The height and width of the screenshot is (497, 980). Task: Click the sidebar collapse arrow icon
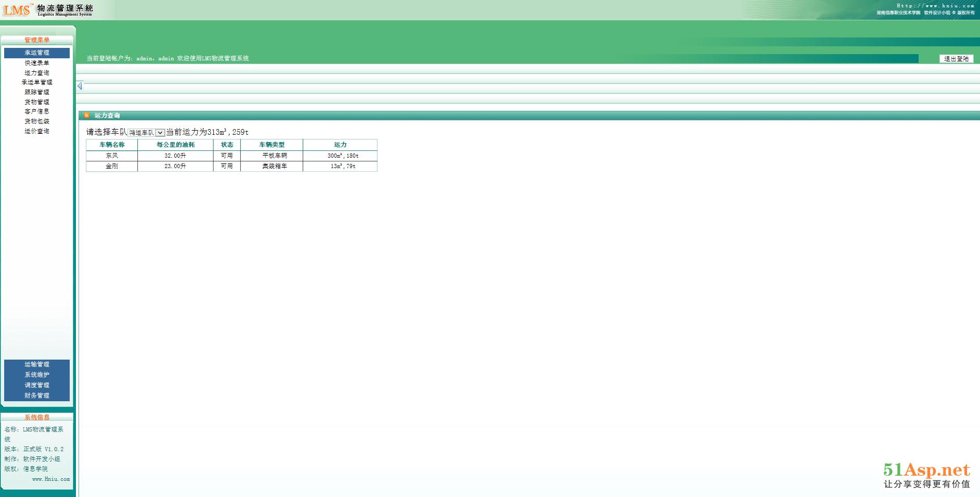coord(80,86)
